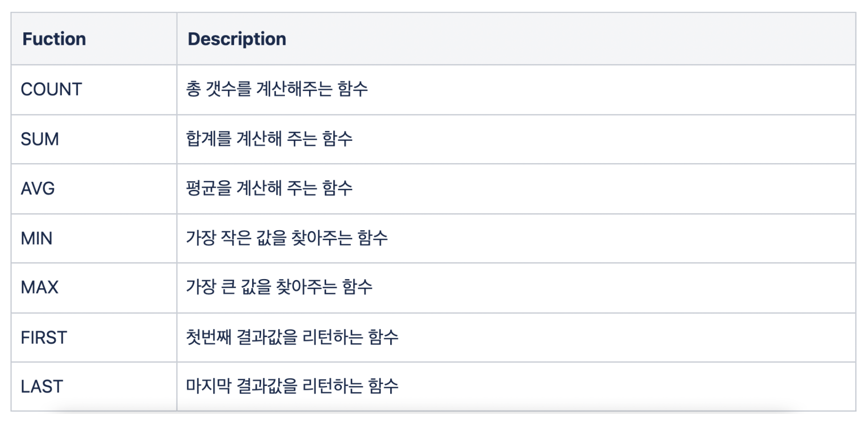Viewport: 868px width, 429px height.
Task: Select the MAX function cell
Action: [x=94, y=288]
